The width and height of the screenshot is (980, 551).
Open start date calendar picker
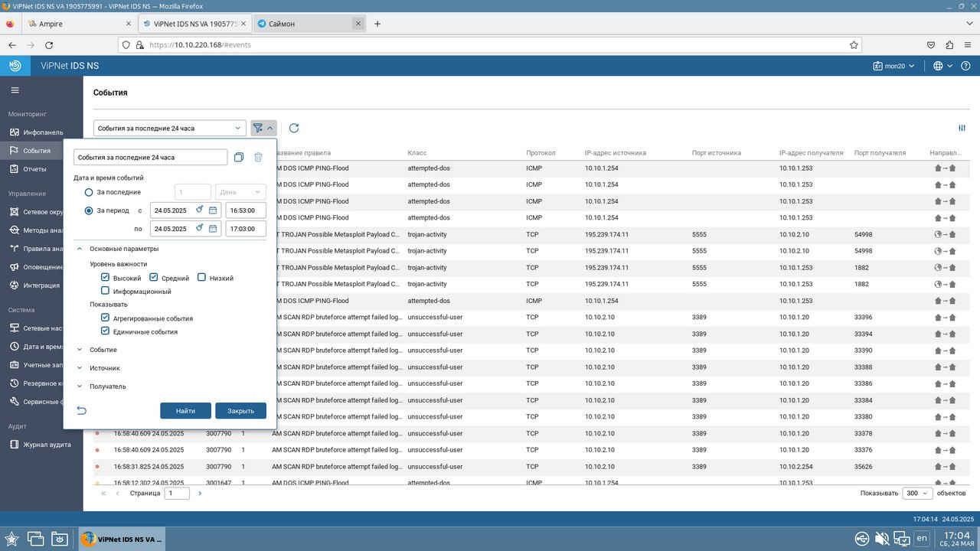coord(213,210)
